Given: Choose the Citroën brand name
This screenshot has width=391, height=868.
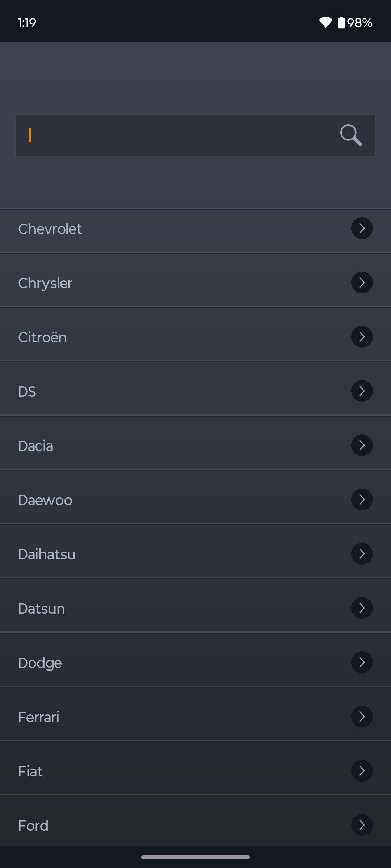Looking at the screenshot, I should point(42,337).
